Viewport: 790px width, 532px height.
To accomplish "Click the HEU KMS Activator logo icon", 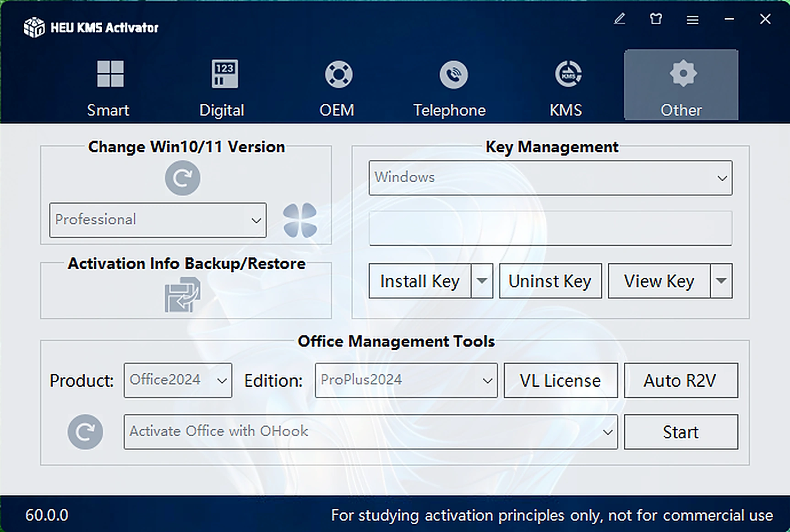I will 34,27.
